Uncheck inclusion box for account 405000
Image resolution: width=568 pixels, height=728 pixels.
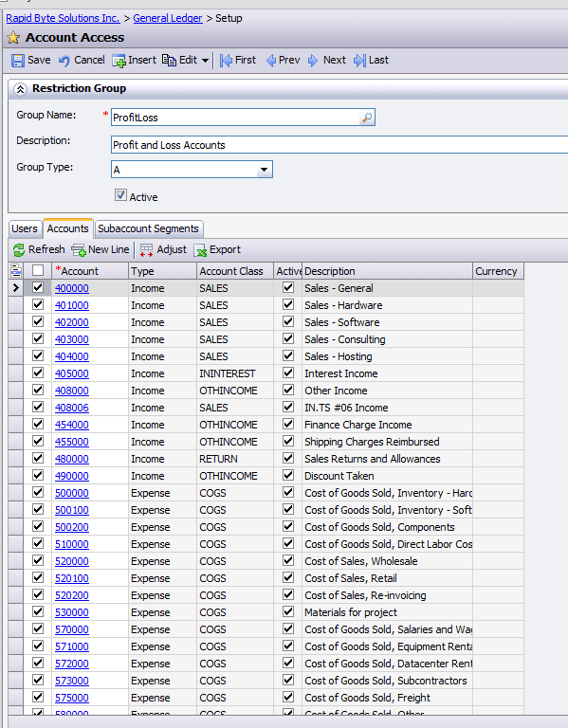click(38, 373)
